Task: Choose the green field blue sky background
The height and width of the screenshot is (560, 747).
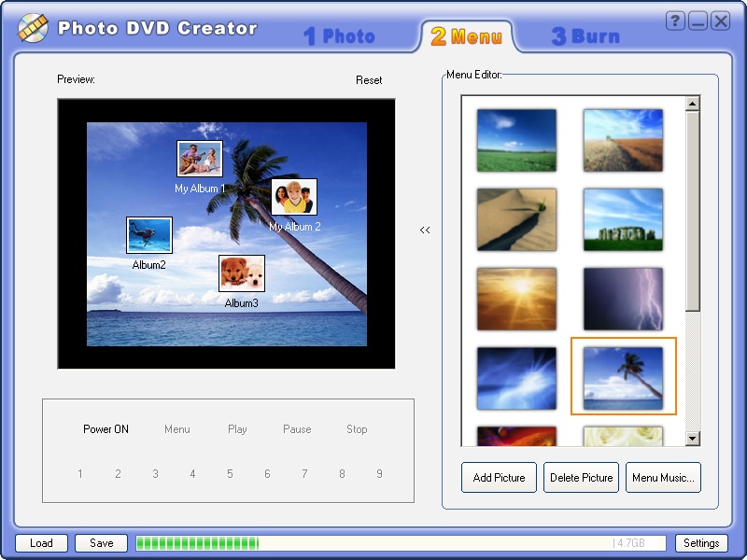Action: point(516,140)
